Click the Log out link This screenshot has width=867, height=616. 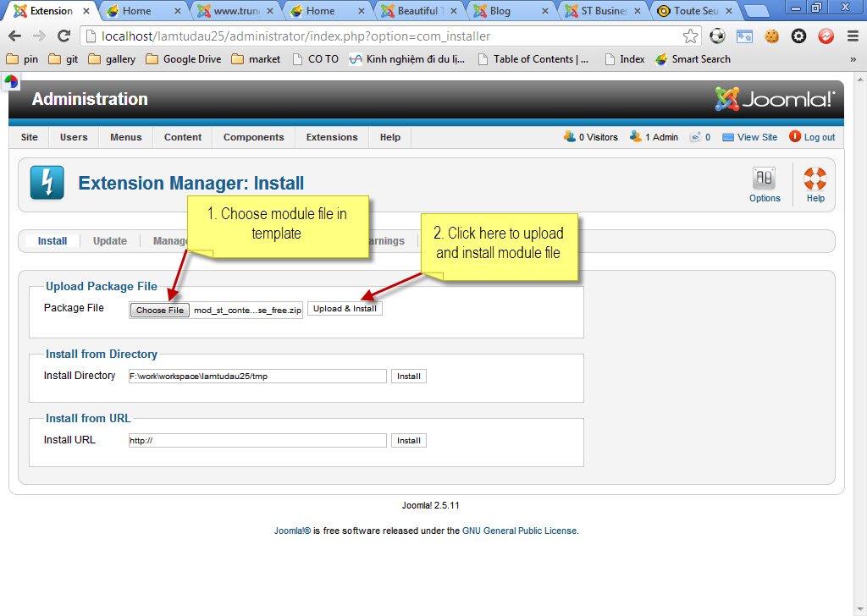tap(819, 137)
